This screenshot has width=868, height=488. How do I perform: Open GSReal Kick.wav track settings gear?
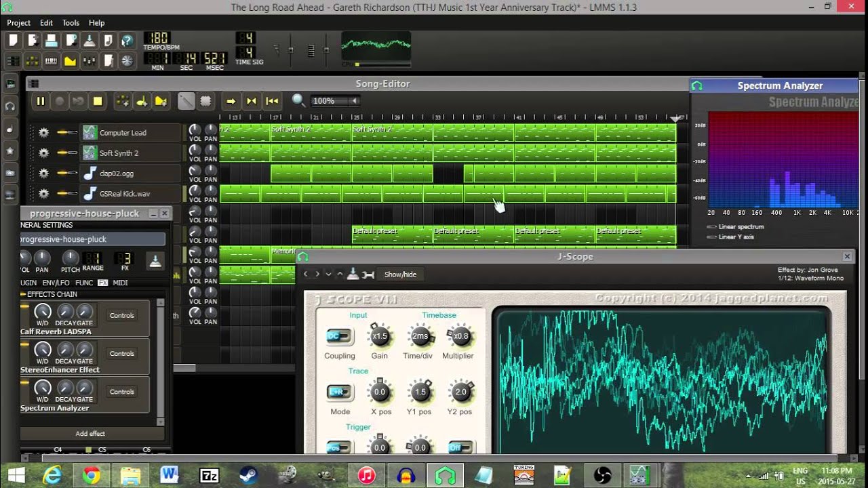click(43, 194)
